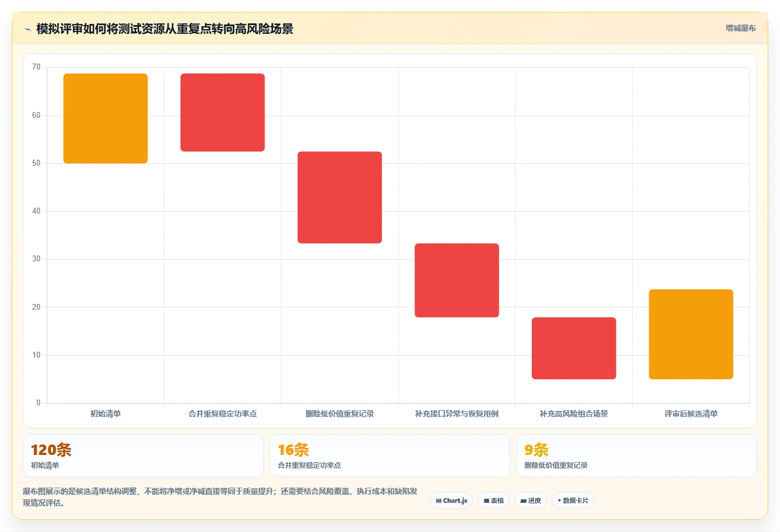This screenshot has height=532, width=780.
Task: Click the footnote text starting 瀑布图展示的是
Action: (x=220, y=497)
